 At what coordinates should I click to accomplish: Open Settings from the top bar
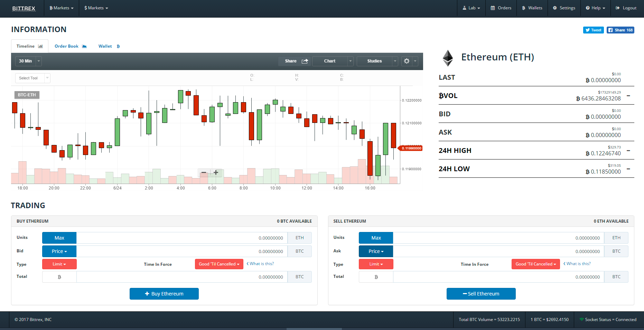pyautogui.click(x=564, y=8)
